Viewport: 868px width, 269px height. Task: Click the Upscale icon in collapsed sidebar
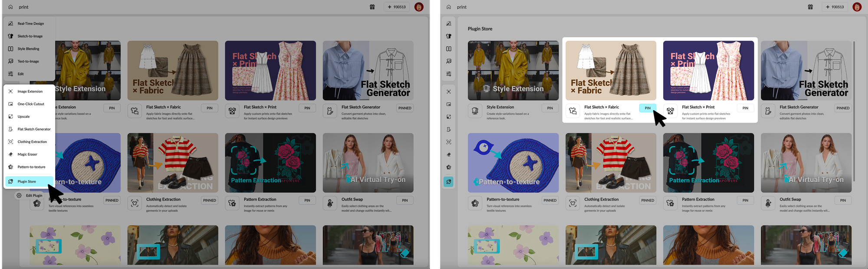449,117
